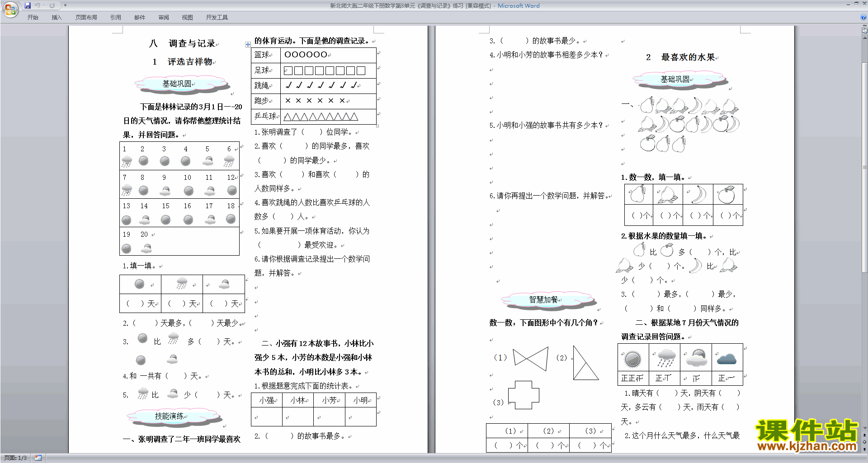
Task: Click text 1.数一数，填一填
Action: pyautogui.click(x=652, y=177)
